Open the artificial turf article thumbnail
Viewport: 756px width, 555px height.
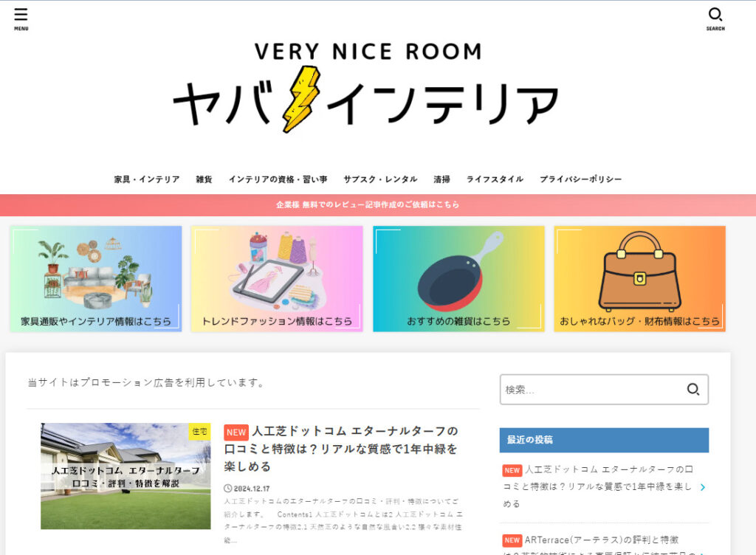(x=126, y=476)
